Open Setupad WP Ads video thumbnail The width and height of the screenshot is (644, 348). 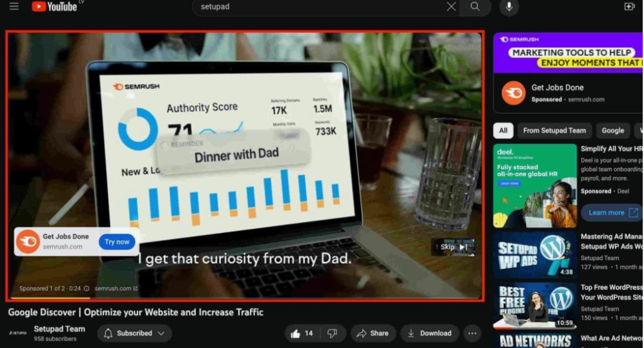click(x=535, y=254)
